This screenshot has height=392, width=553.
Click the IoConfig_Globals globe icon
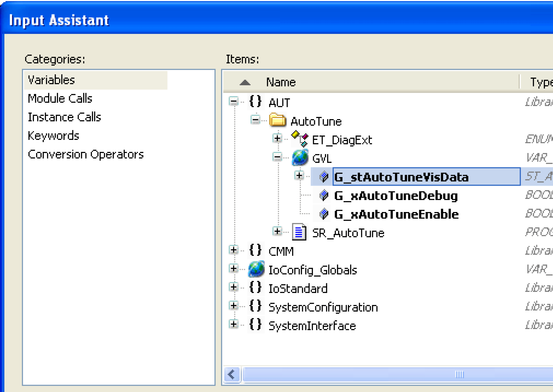tap(256, 269)
